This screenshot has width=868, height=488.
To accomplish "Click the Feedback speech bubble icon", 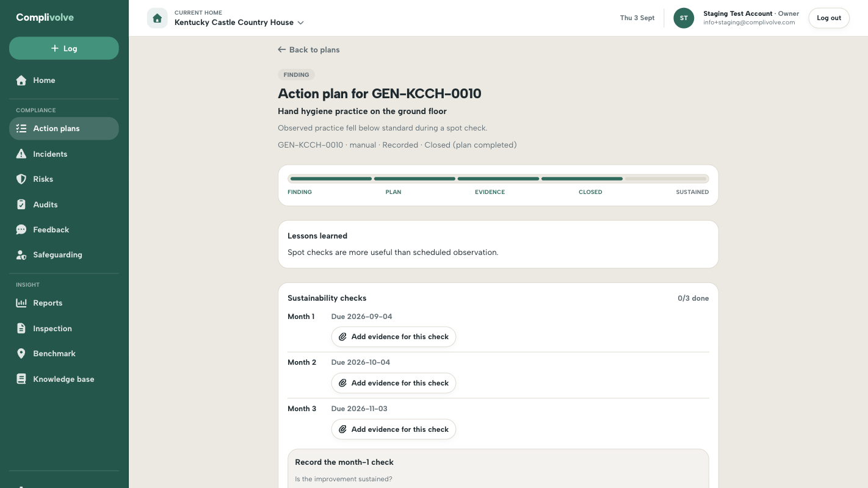I will (21, 230).
